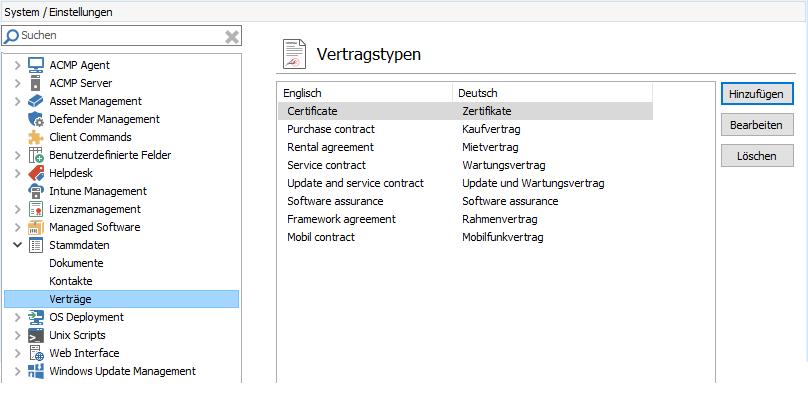
Task: Sort by the Englisch column header
Action: (x=365, y=93)
